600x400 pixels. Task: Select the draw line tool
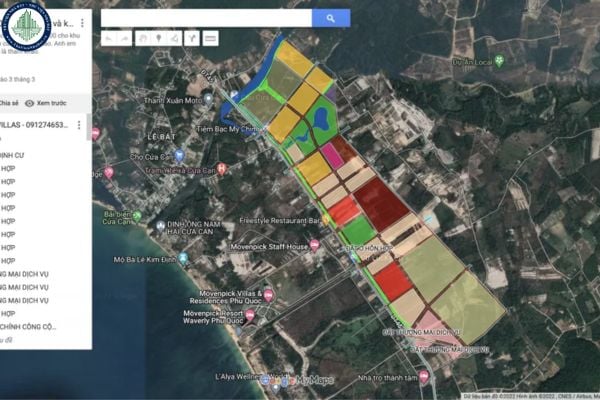click(x=174, y=39)
